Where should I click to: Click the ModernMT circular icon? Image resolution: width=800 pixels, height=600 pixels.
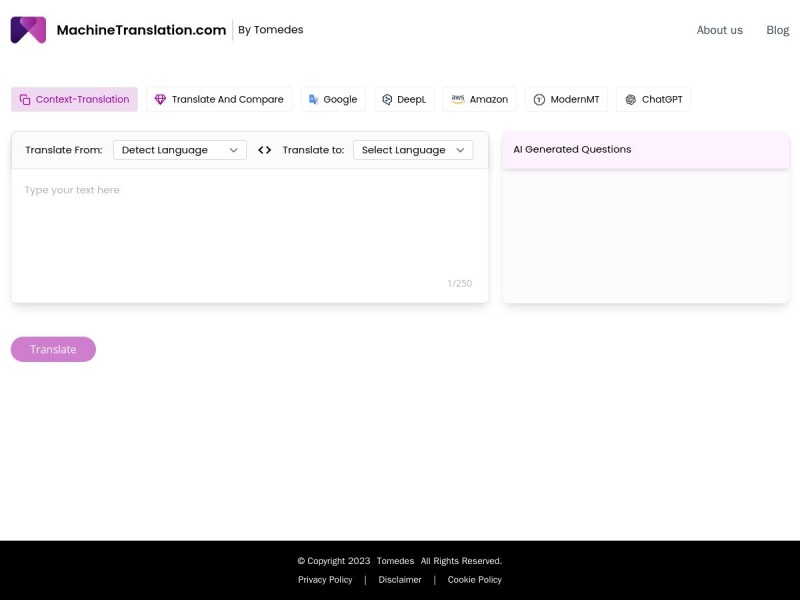pyautogui.click(x=539, y=99)
